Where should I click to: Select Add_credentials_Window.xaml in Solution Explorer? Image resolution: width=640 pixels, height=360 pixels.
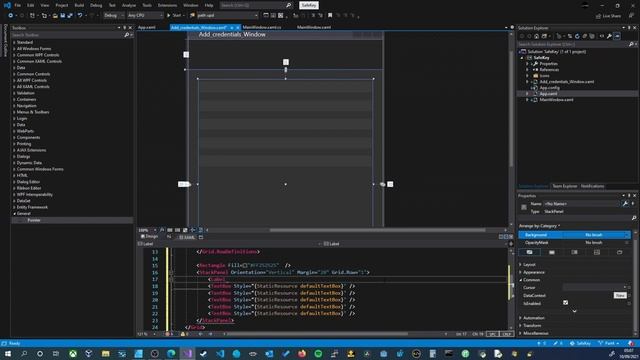pos(567,82)
